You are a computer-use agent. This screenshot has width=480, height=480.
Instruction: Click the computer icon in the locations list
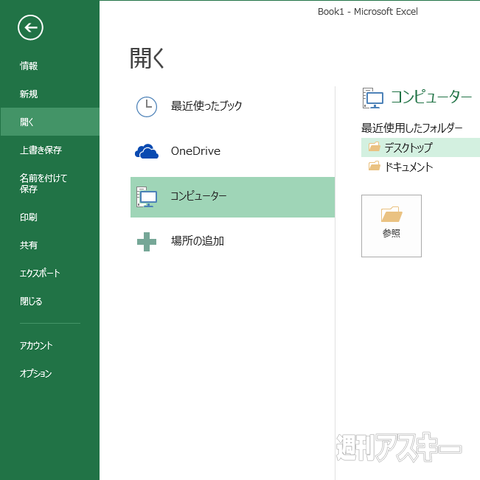(x=147, y=197)
